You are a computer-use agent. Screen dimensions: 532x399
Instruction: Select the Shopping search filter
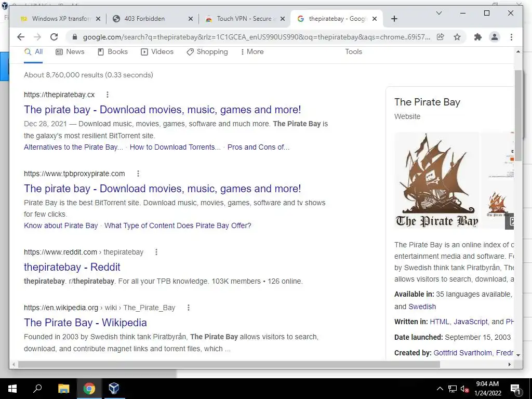(207, 52)
